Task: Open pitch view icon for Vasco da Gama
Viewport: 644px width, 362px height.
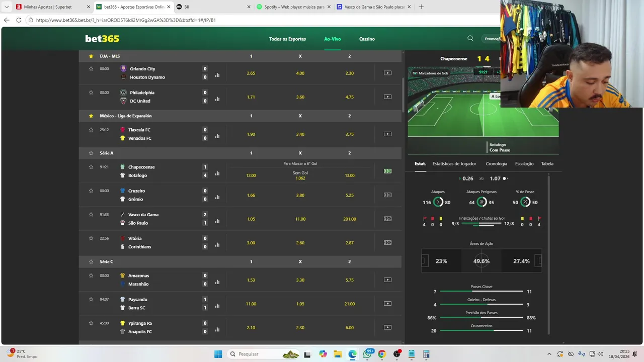Action: point(387,219)
